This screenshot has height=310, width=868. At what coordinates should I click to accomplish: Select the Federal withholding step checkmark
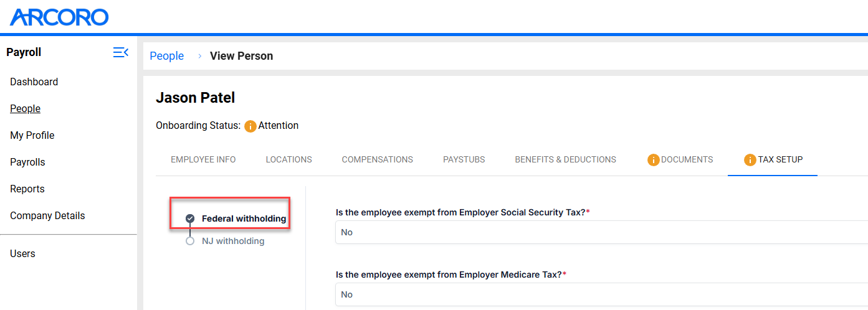(x=190, y=218)
